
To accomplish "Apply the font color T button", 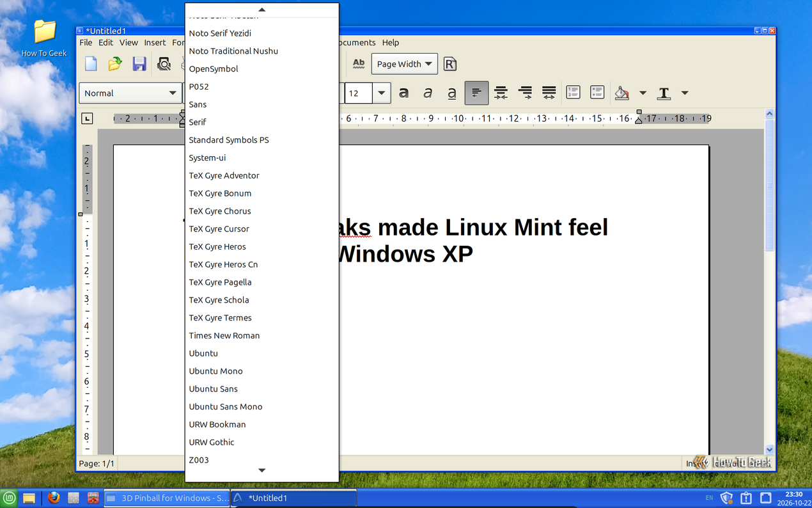I will 664,93.
